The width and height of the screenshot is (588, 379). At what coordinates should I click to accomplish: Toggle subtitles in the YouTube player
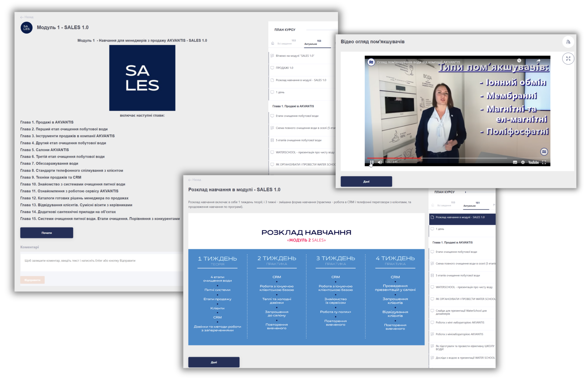(x=515, y=162)
